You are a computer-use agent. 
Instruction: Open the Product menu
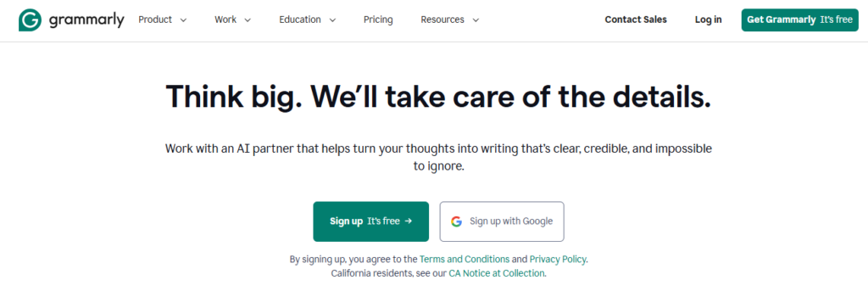(x=162, y=20)
